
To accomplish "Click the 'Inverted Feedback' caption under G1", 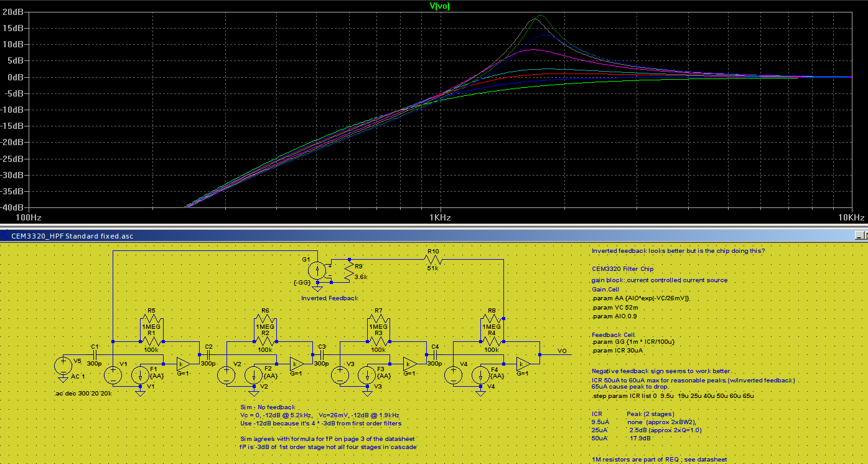I will tap(330, 298).
